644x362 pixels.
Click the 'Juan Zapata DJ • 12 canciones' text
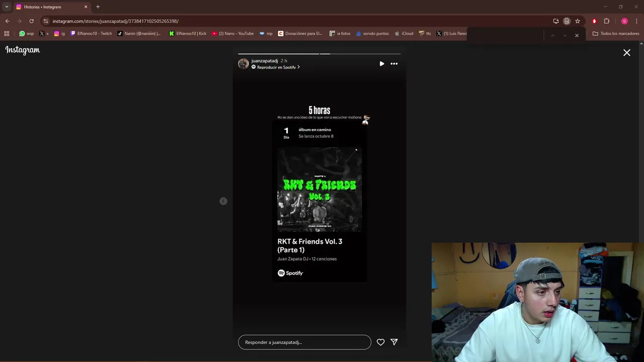point(307,259)
